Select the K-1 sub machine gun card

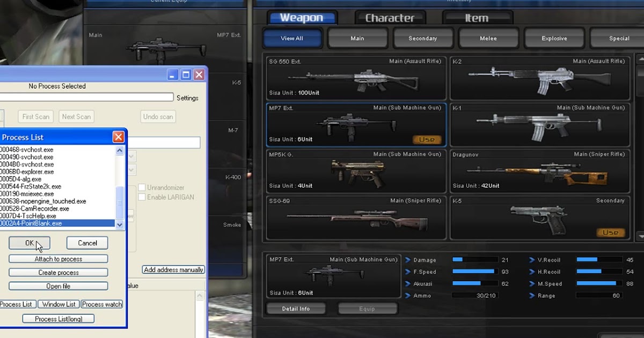pyautogui.click(x=539, y=125)
